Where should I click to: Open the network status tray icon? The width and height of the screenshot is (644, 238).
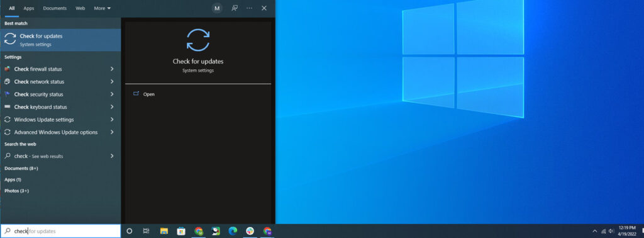(x=603, y=231)
